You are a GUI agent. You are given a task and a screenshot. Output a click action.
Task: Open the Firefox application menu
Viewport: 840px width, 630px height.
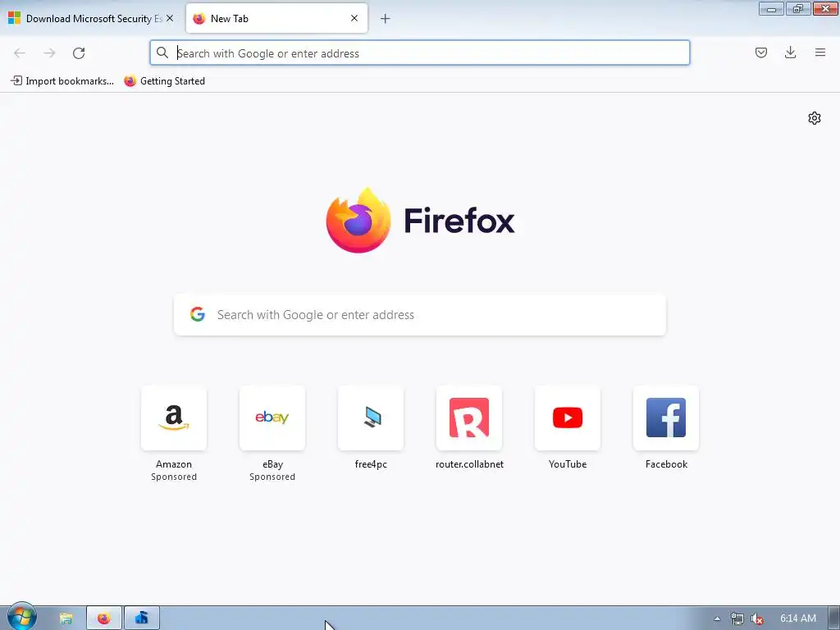pos(819,52)
